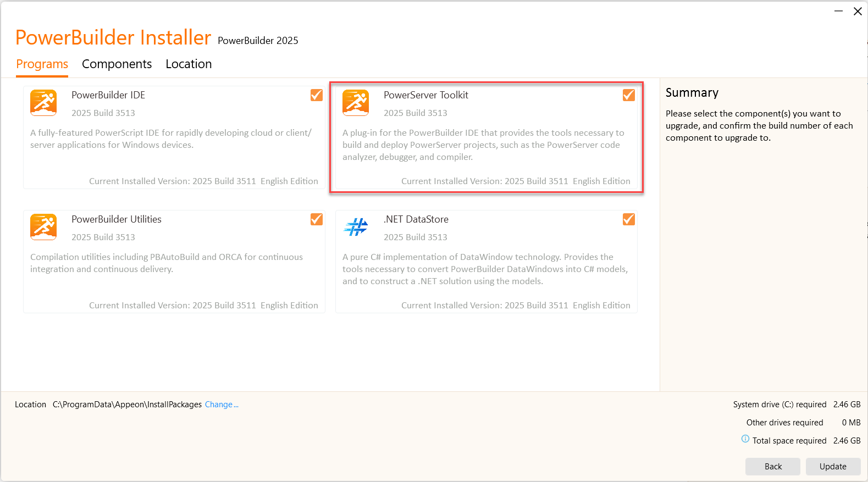Viewport: 868px width, 482px height.
Task: Toggle the PowerBuilder Utilities checkbox
Action: point(317,219)
